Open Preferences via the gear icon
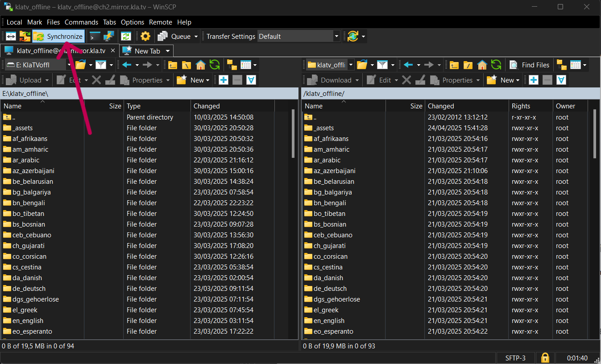This screenshot has width=601, height=364. point(145,37)
